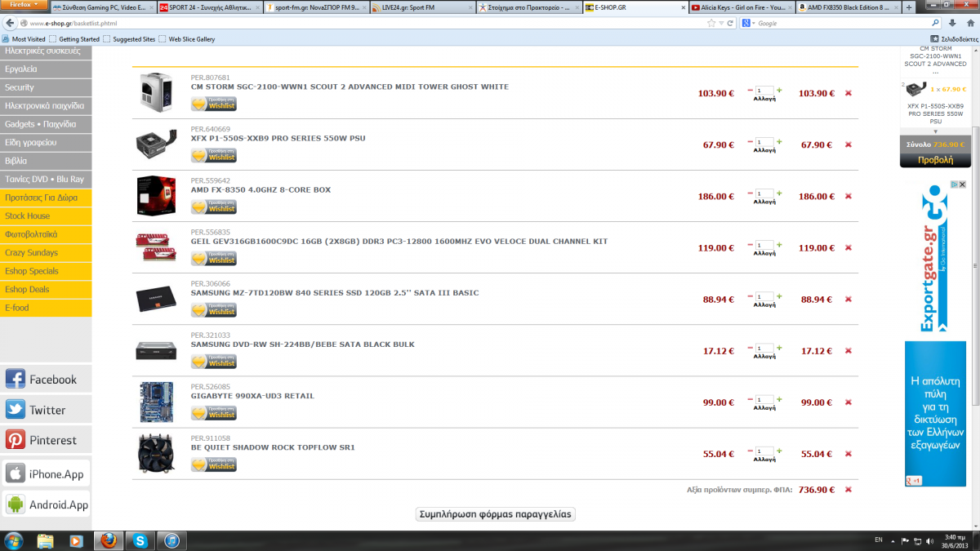Submit Συμπλήρωση φόρμας παραγγελίας button
The height and width of the screenshot is (551, 980).
coord(496,514)
